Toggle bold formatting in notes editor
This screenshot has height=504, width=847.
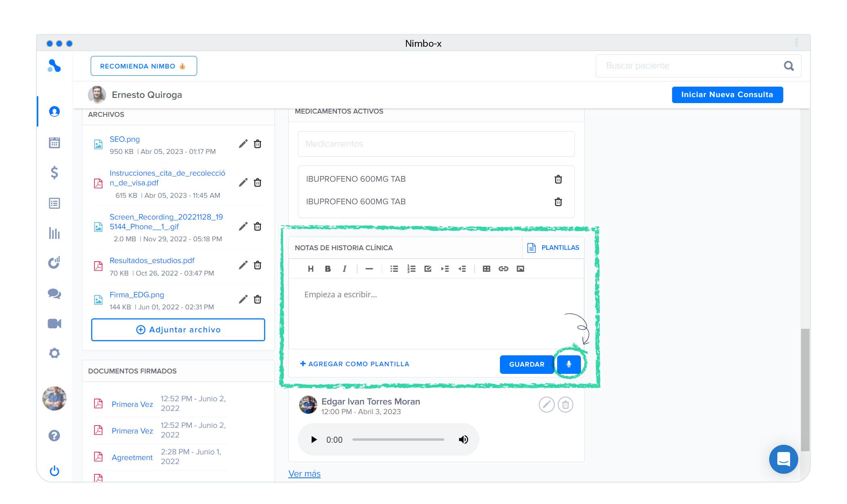tap(328, 269)
